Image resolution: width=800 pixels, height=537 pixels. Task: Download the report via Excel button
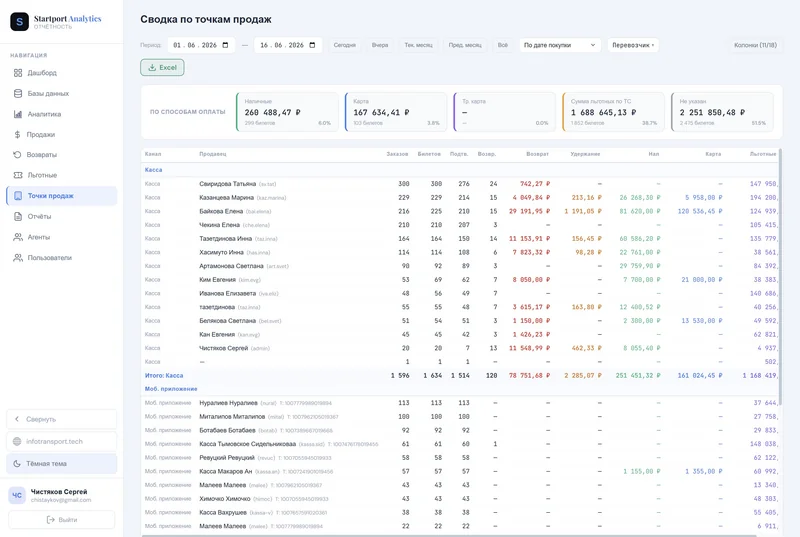click(x=162, y=67)
